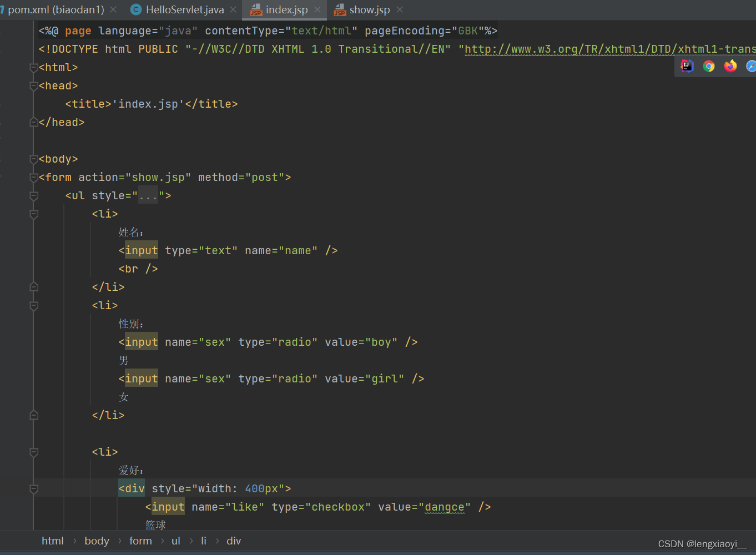Click the title text 'index.jsp'
The height and width of the screenshot is (555, 756).
148,104
